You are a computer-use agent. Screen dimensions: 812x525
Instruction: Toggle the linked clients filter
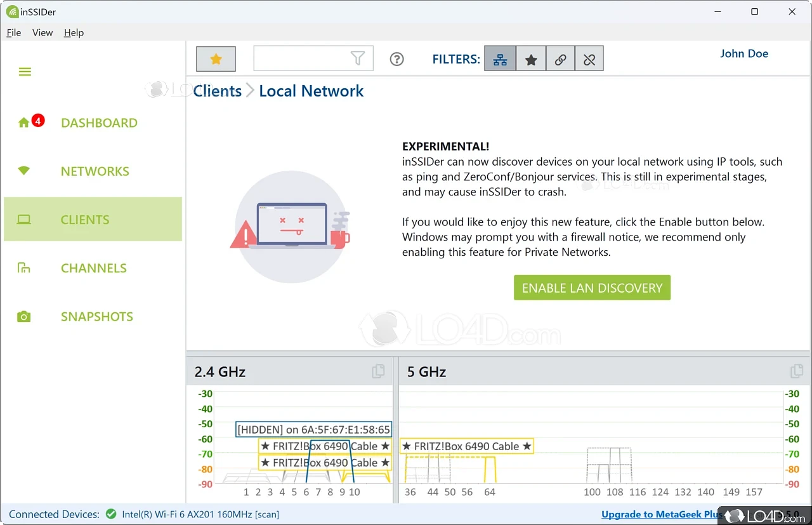pyautogui.click(x=560, y=59)
